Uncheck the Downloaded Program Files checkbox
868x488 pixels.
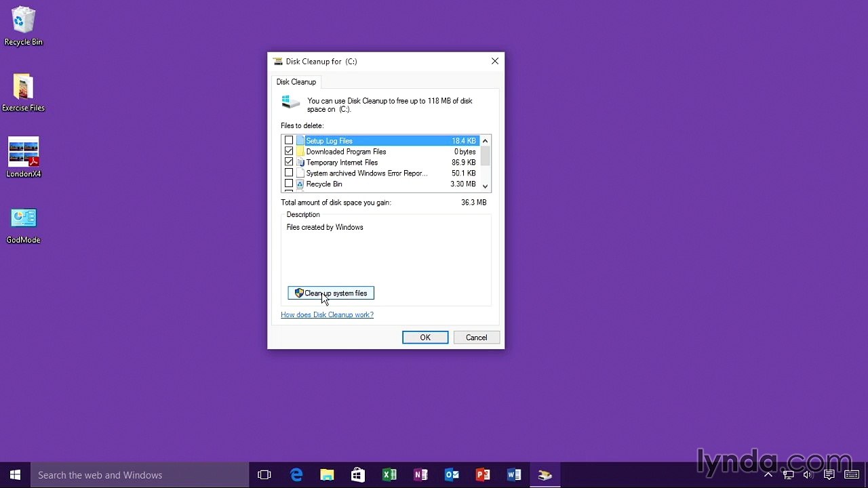pos(289,152)
